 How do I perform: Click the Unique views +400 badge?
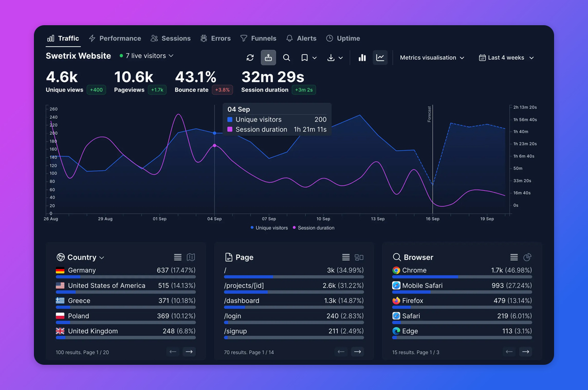(x=97, y=90)
